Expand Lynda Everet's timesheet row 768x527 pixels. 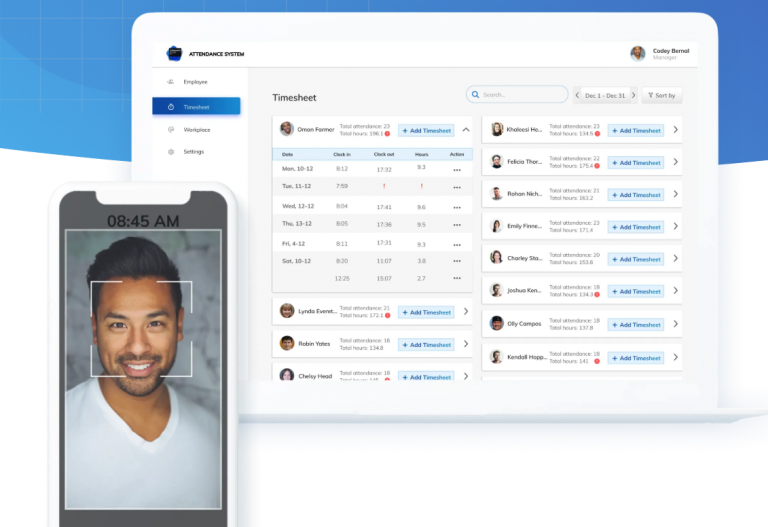466,311
